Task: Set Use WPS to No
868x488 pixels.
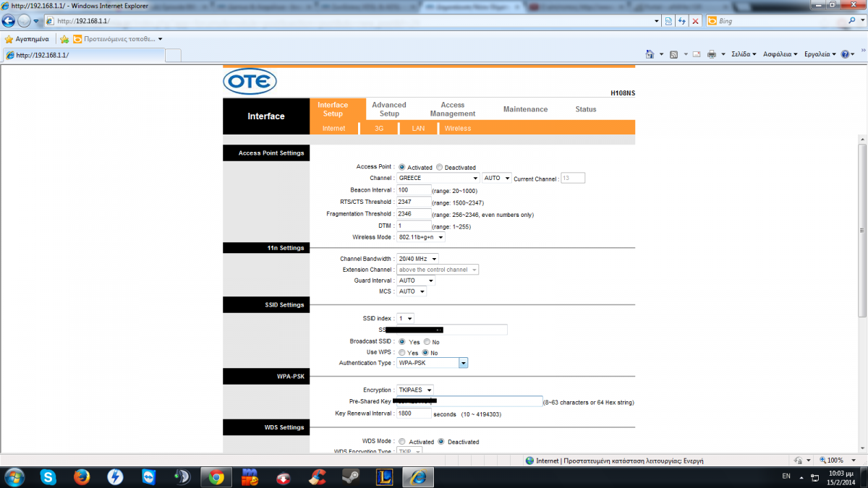Action: tap(425, 353)
